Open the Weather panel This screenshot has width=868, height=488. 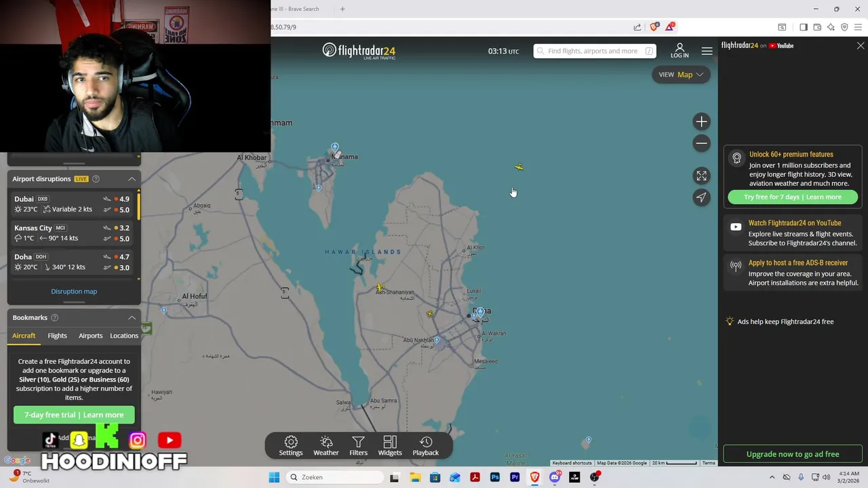point(325,446)
